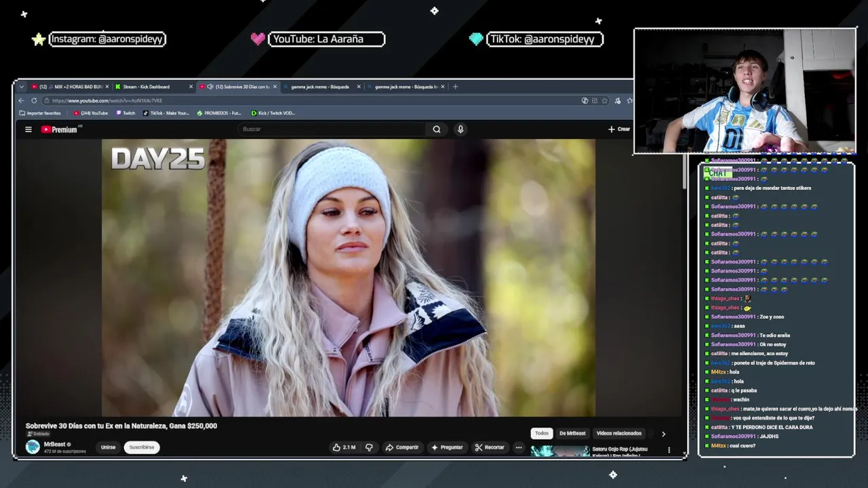Like the video with 2.1 M thumbs-up
The width and height of the screenshot is (868, 488).
pos(344,447)
